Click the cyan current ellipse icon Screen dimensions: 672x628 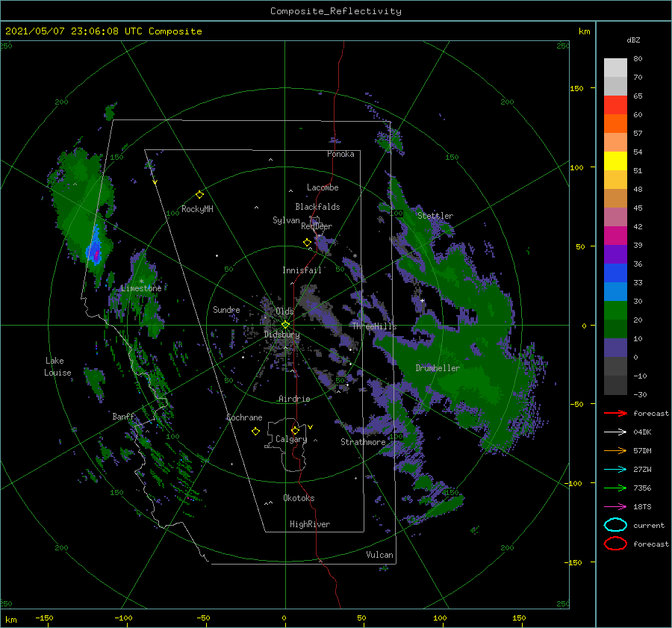[615, 525]
